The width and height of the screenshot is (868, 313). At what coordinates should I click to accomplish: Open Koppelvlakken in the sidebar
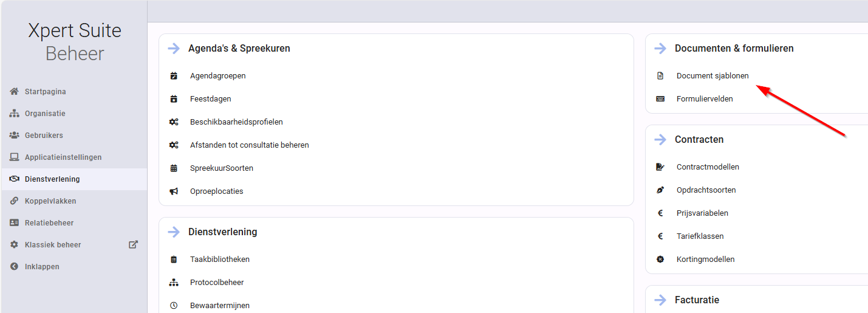coord(50,201)
